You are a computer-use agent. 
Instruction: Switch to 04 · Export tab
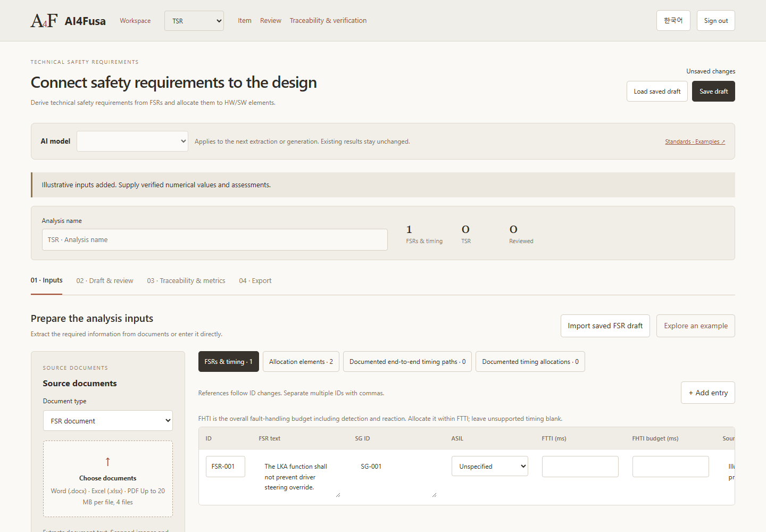pyautogui.click(x=255, y=281)
